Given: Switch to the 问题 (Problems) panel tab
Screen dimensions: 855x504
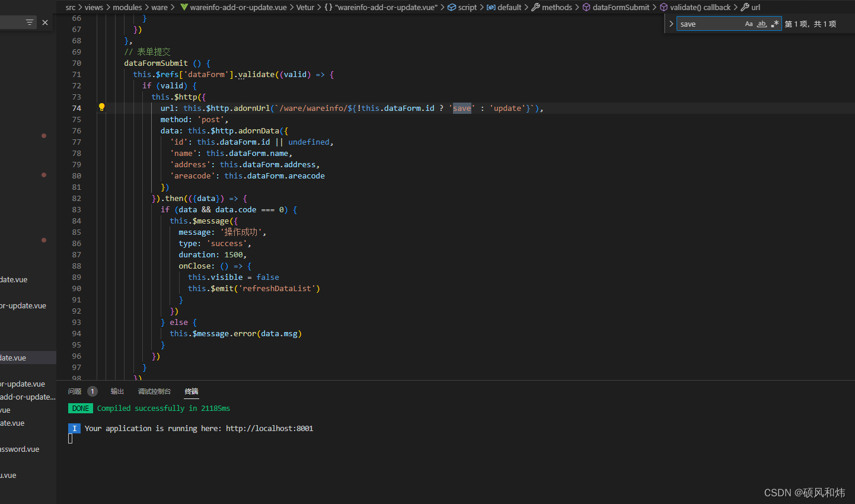Looking at the screenshot, I should point(75,391).
